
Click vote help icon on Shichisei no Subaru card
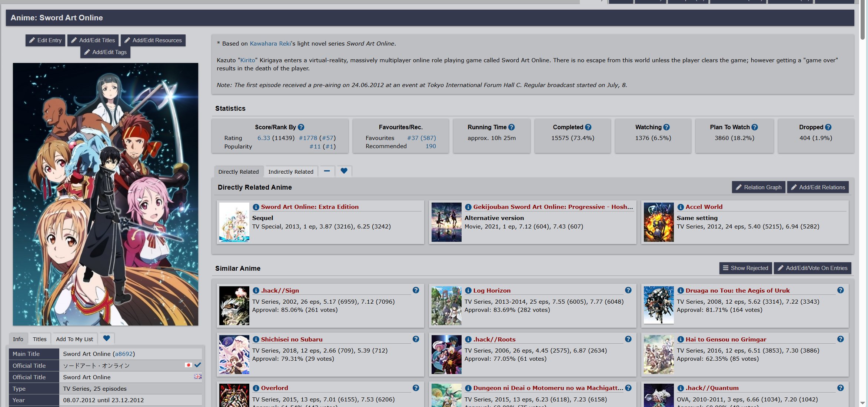(416, 339)
